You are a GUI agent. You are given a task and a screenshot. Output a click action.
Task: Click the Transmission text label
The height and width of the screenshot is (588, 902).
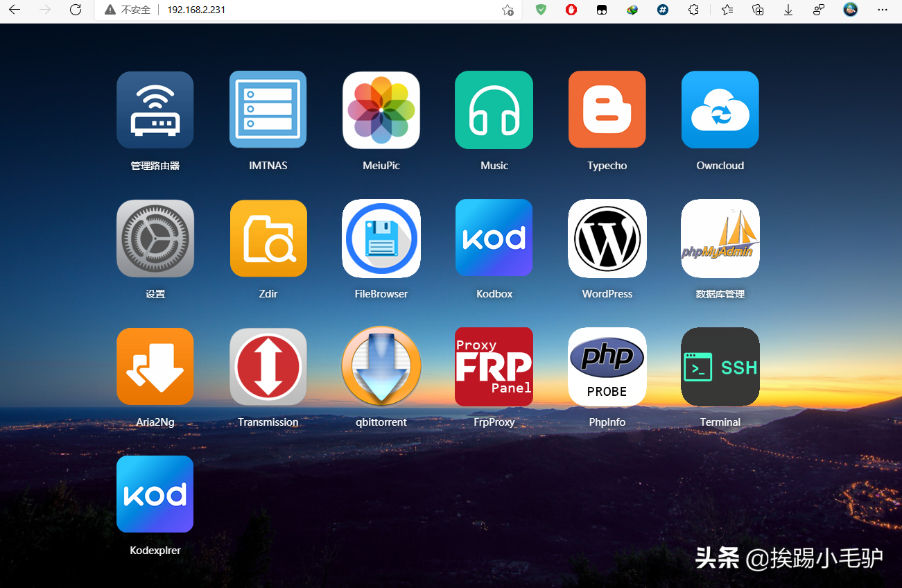268,422
